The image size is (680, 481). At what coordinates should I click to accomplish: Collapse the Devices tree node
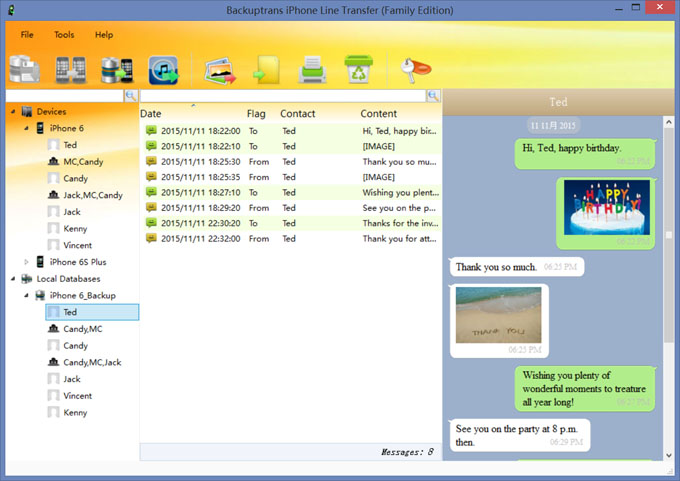pos(13,111)
